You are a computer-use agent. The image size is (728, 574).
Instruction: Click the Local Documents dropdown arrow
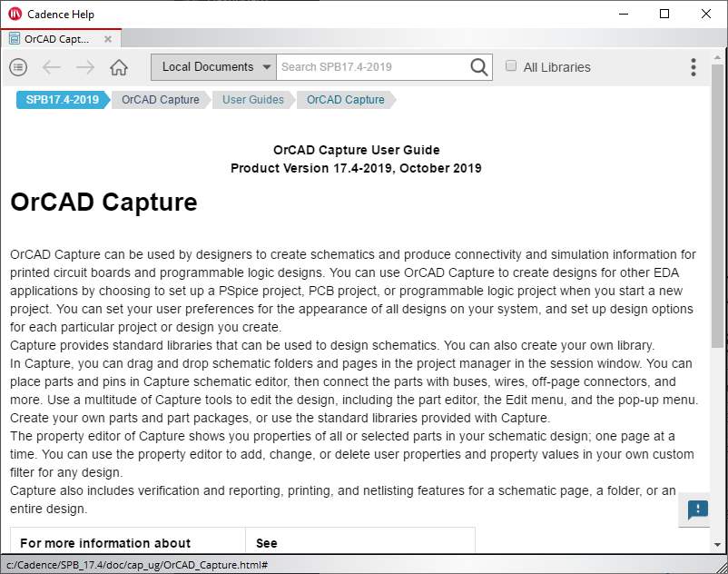[x=267, y=67]
